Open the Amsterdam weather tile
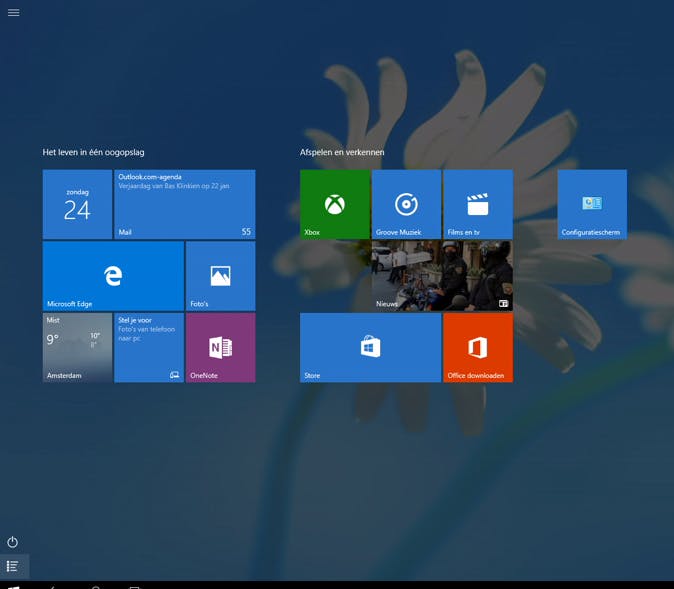The width and height of the screenshot is (674, 589). (77, 347)
